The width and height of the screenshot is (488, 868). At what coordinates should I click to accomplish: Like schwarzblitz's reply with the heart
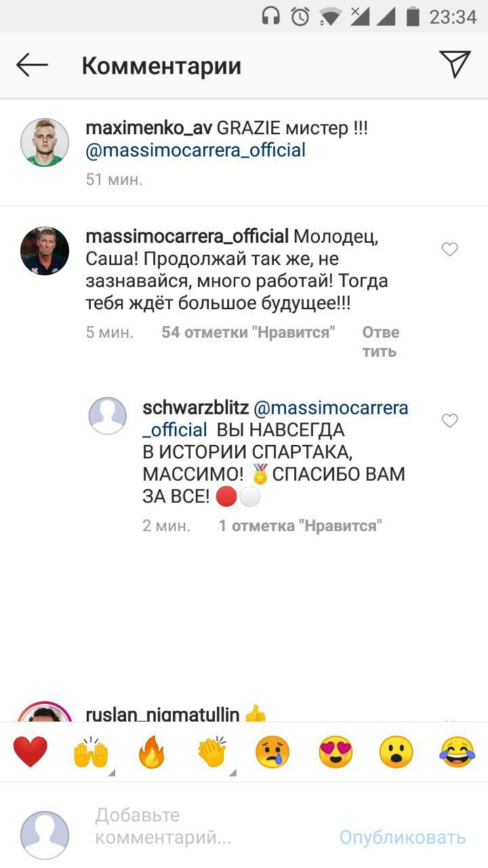tap(450, 420)
